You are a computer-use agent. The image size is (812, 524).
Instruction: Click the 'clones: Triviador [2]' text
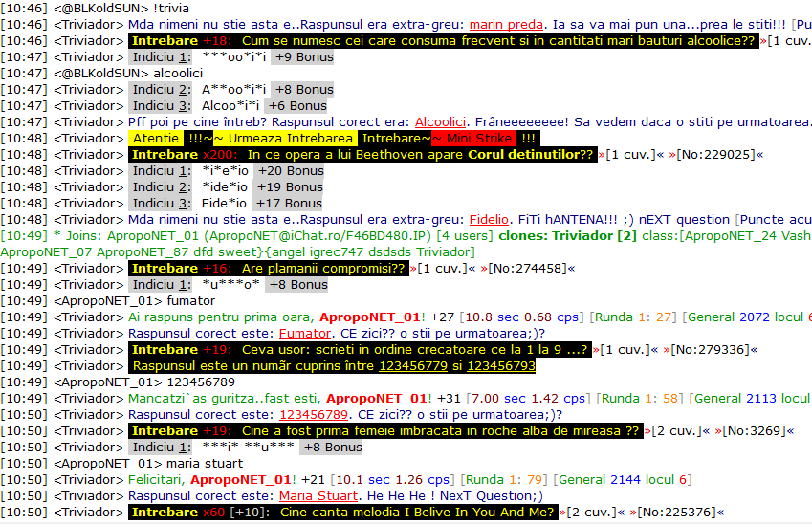[567, 236]
